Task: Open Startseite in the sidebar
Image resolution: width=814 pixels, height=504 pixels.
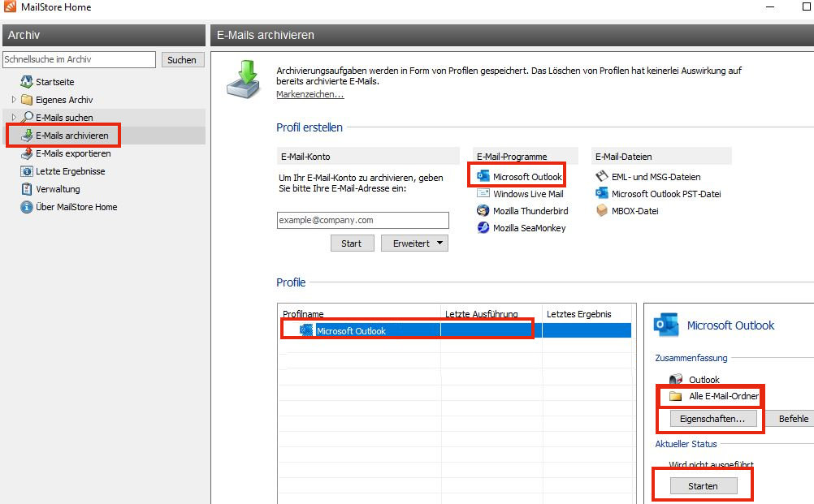Action: 55,82
